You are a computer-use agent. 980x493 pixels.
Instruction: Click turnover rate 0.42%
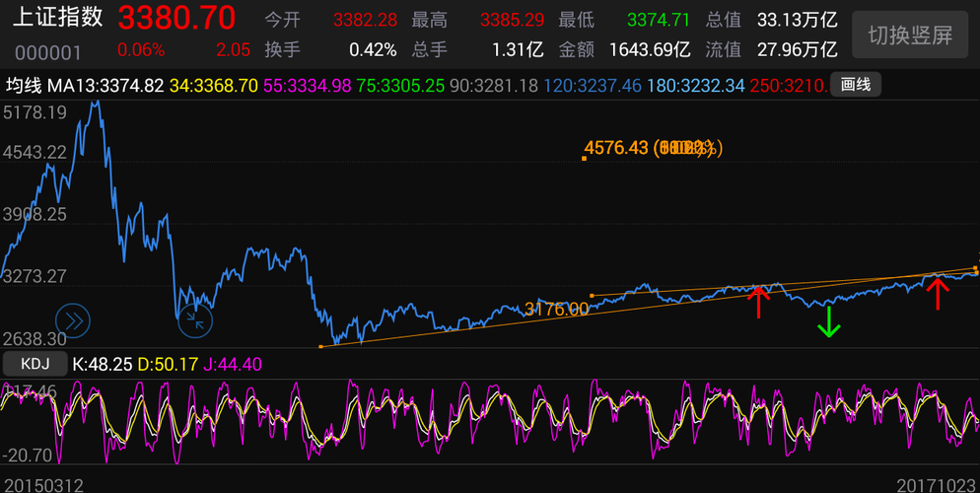[x=373, y=50]
